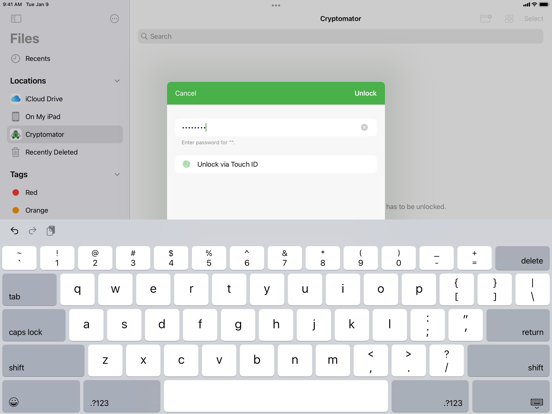This screenshot has width=552, height=414.
Task: Click the new folder icon
Action: coord(486,19)
